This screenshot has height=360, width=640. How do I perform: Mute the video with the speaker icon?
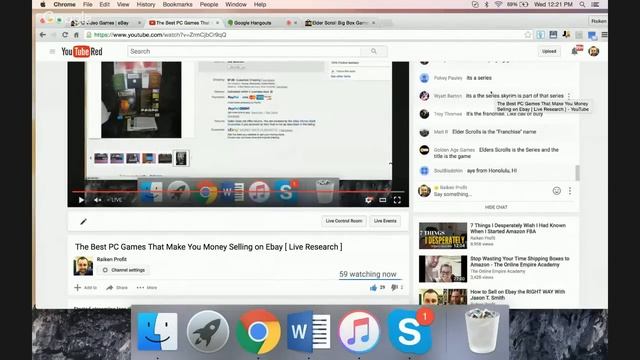(98, 200)
